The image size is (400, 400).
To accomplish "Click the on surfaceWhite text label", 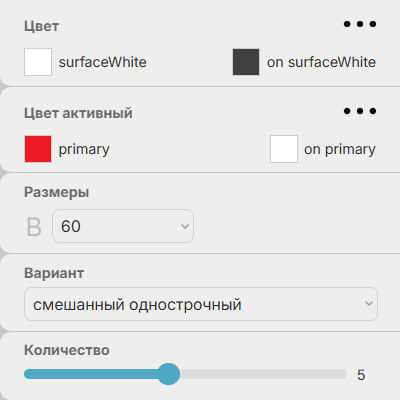I will pyautogui.click(x=321, y=62).
